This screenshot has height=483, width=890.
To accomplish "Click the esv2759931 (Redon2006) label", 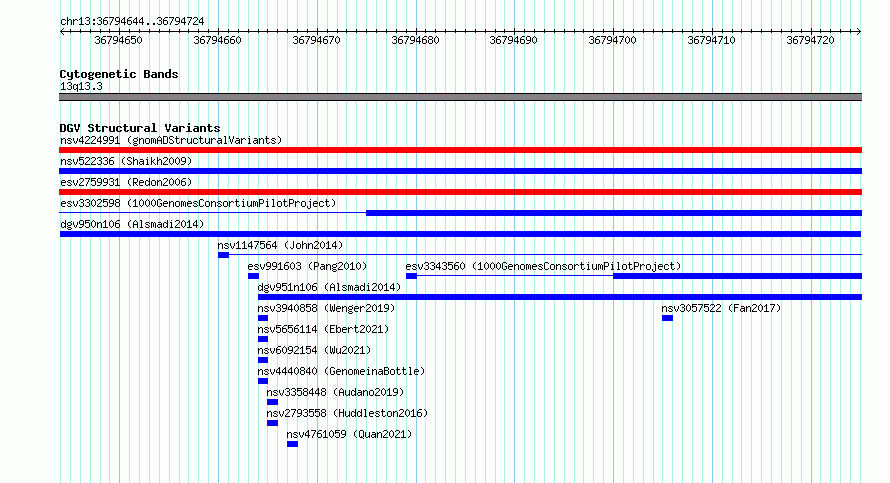I will coord(126,182).
